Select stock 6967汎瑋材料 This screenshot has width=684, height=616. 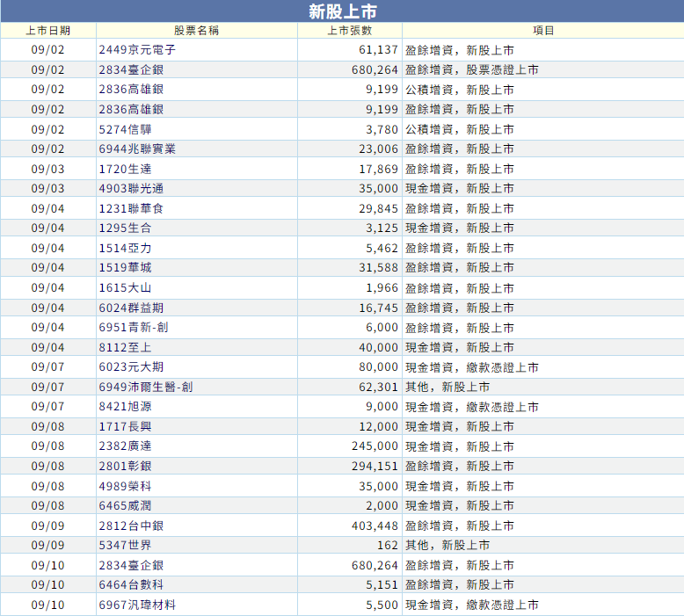137,605
